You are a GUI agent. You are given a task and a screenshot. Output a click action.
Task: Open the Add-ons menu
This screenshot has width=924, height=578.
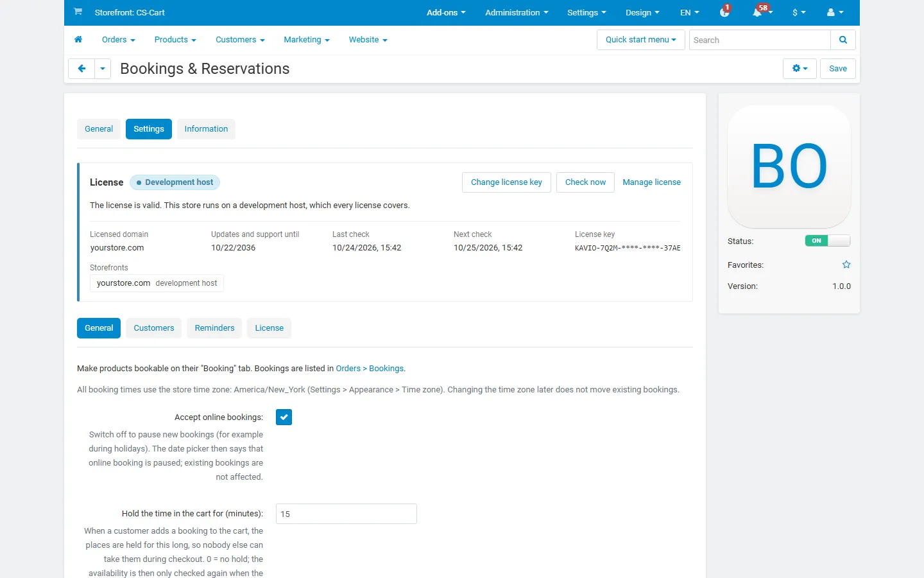point(446,12)
